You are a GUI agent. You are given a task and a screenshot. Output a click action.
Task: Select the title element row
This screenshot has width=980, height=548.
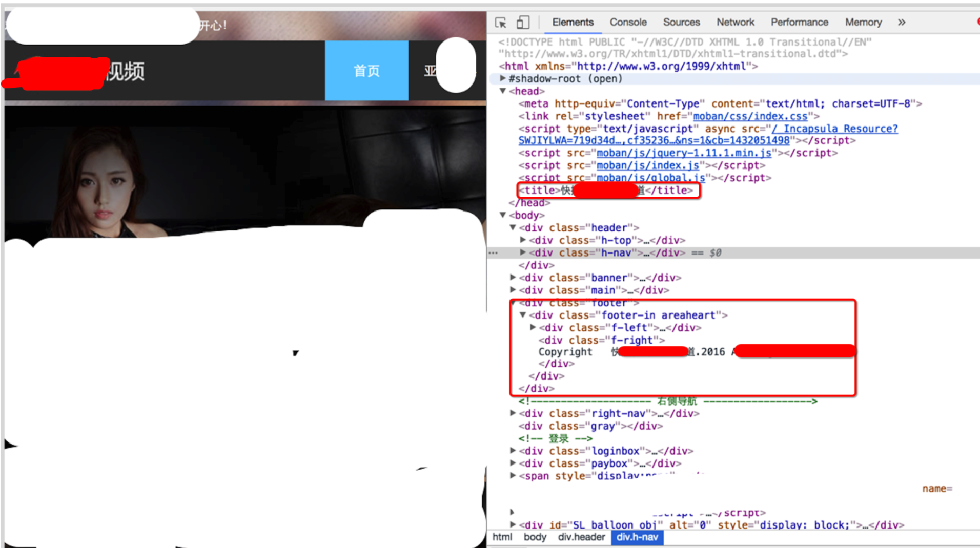point(608,191)
